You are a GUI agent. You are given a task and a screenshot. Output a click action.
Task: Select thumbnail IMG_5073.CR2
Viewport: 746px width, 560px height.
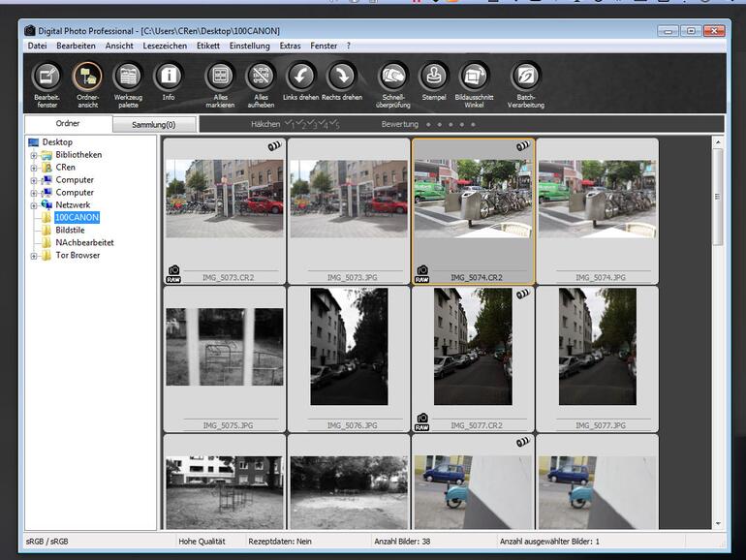coord(225,211)
